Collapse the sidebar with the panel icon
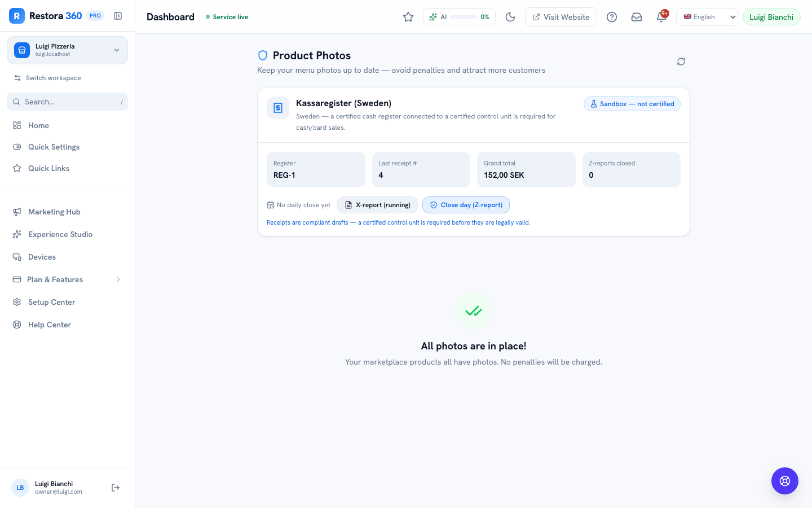Screen dimensions: 812x508 click(x=118, y=16)
